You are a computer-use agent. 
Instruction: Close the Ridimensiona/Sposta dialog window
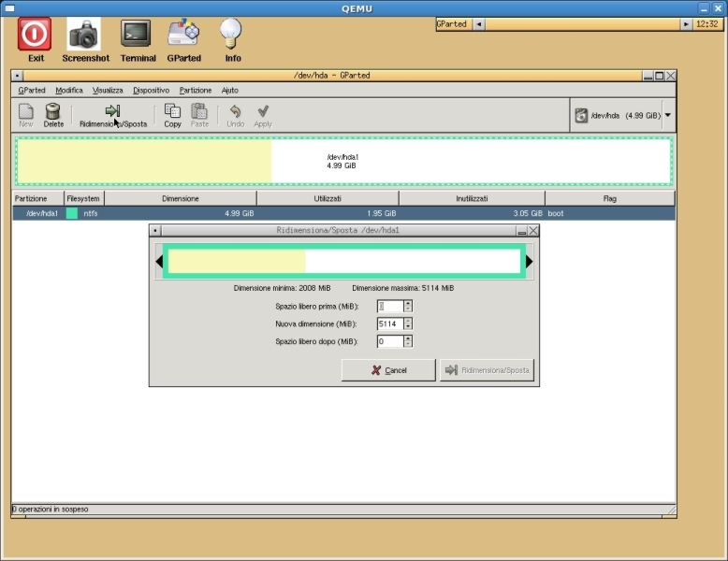point(534,231)
